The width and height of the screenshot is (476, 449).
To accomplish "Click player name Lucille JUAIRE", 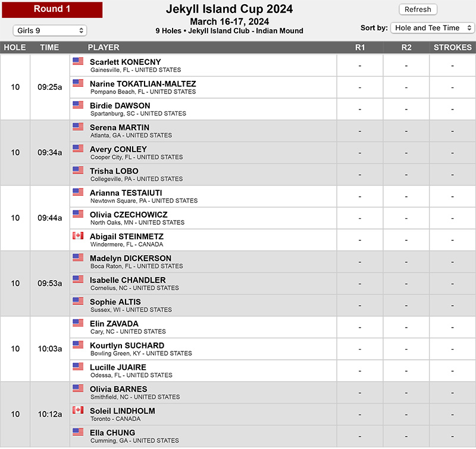I will 118,368.
